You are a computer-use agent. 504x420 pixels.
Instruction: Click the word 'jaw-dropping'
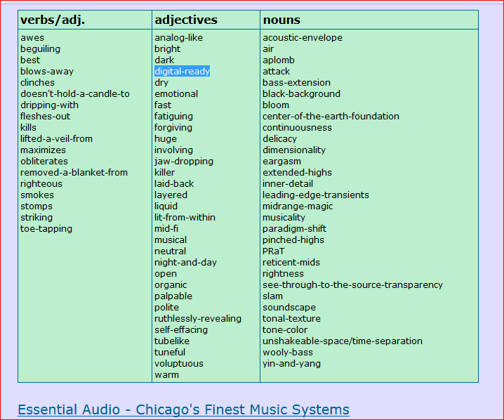[x=184, y=162]
